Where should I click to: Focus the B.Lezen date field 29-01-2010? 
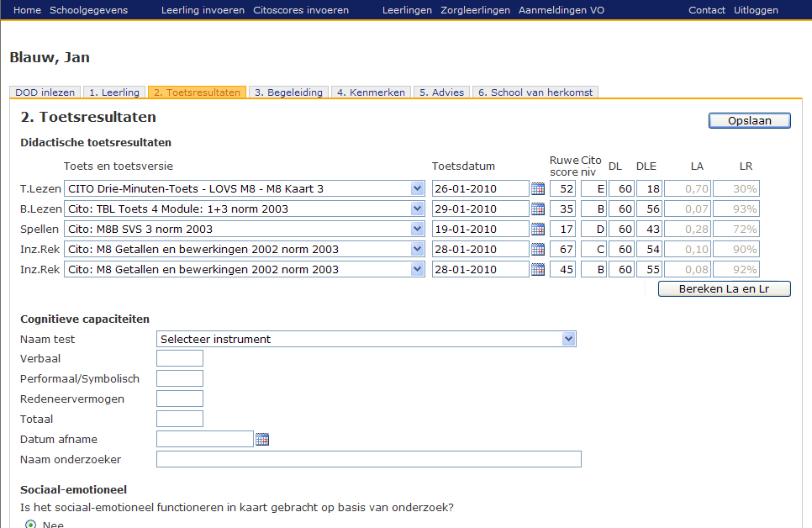[481, 209]
